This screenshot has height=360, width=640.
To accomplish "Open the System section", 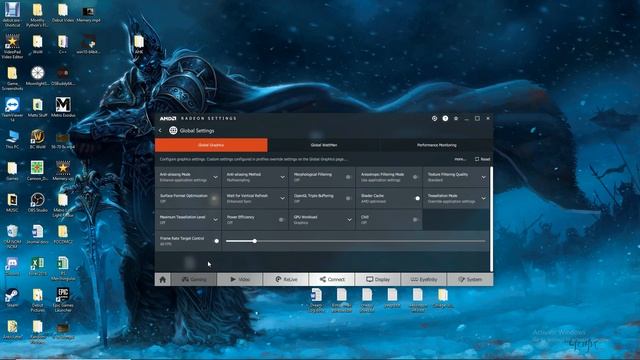I will (470, 280).
